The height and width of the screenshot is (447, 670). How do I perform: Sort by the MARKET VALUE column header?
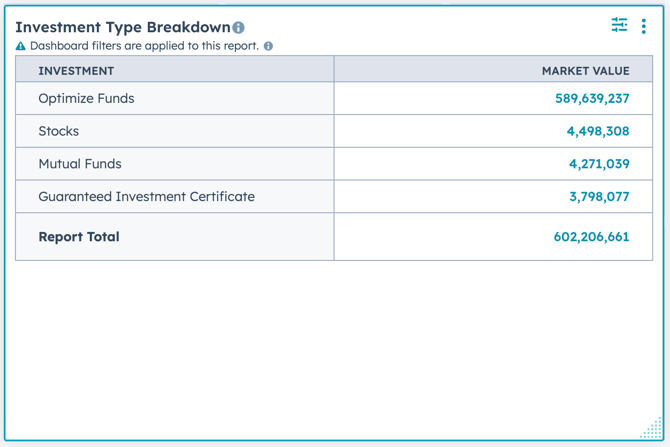point(585,71)
